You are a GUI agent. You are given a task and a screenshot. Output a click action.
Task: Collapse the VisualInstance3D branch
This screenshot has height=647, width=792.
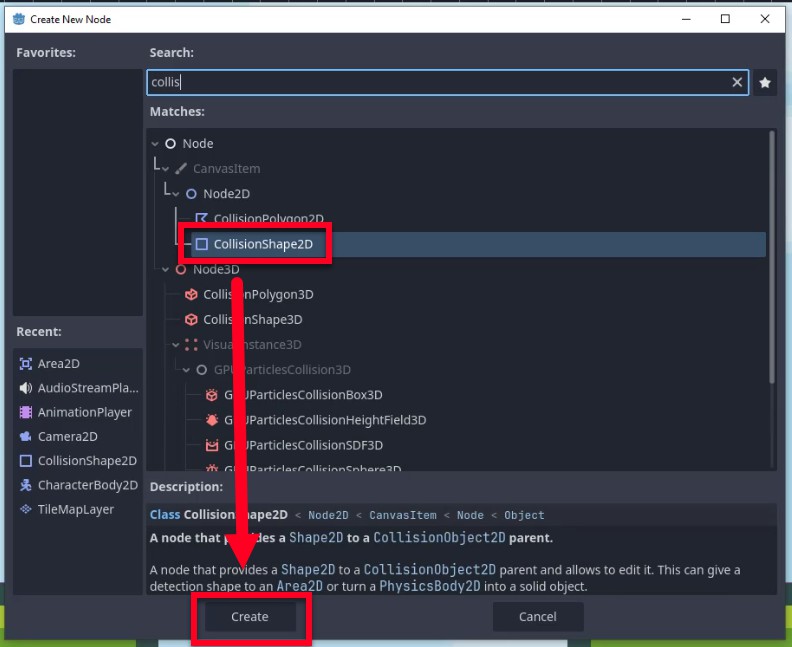[x=176, y=345]
